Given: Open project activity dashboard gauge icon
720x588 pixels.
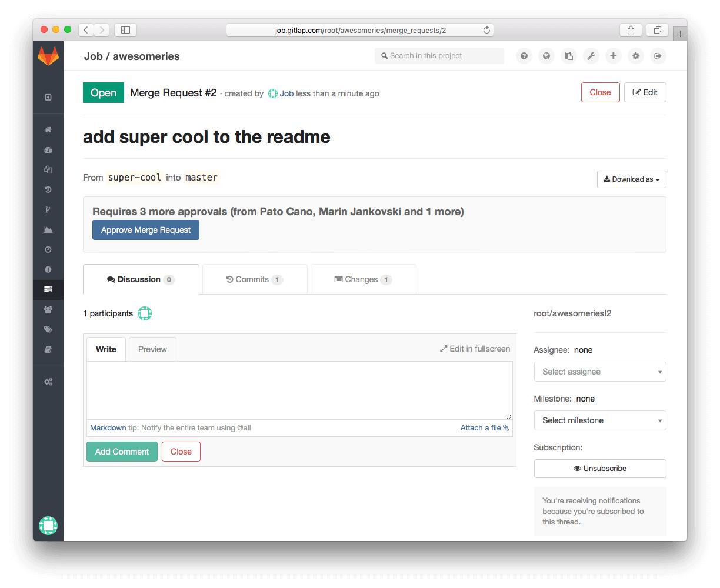Looking at the screenshot, I should [48, 150].
